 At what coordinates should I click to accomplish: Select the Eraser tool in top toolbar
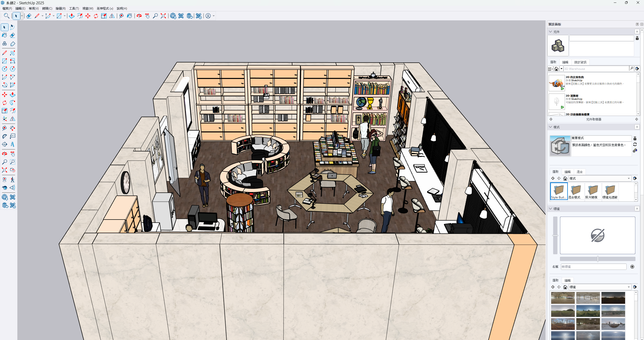(x=29, y=16)
